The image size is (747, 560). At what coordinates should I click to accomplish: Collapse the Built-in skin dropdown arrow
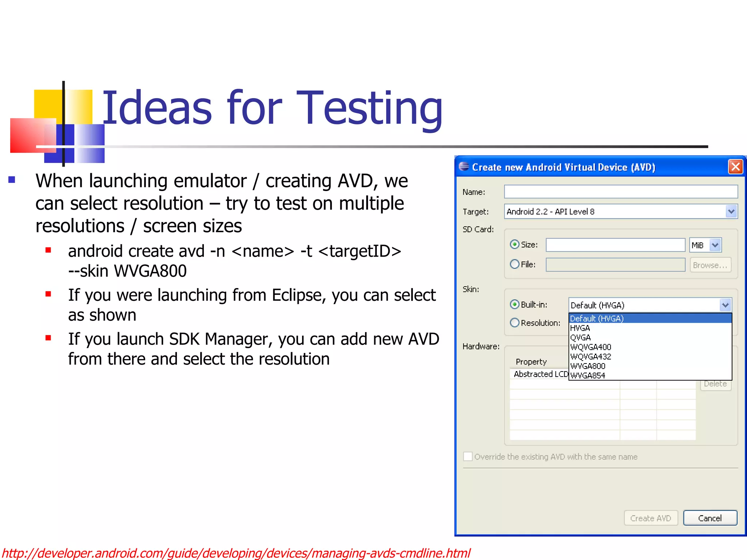click(x=725, y=305)
